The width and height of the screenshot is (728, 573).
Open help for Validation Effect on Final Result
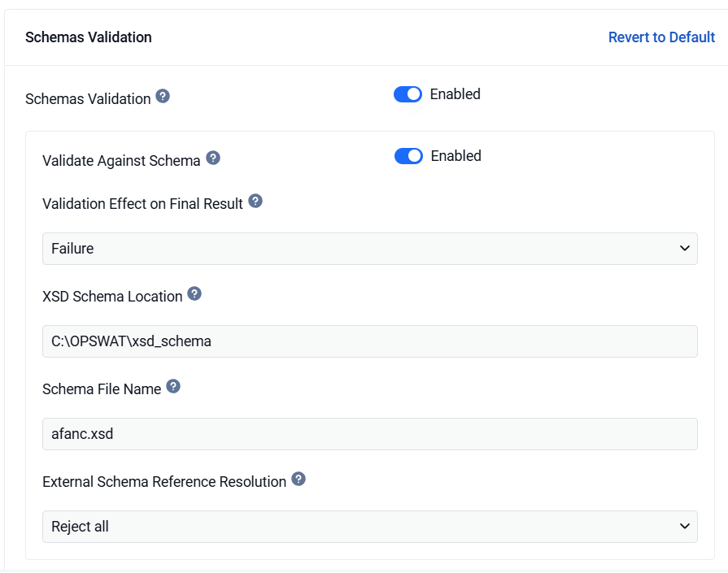255,202
